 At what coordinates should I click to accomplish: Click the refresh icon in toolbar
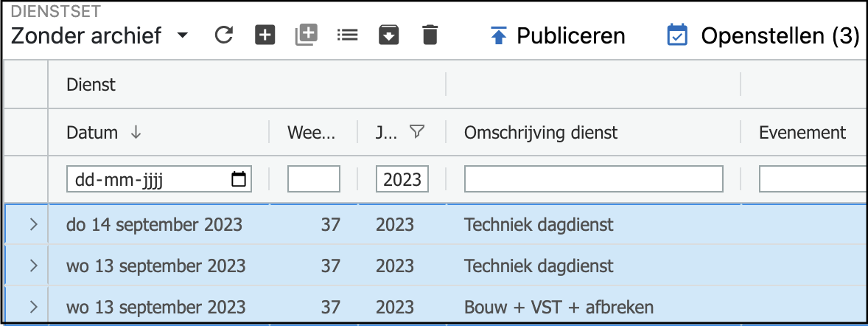[224, 35]
